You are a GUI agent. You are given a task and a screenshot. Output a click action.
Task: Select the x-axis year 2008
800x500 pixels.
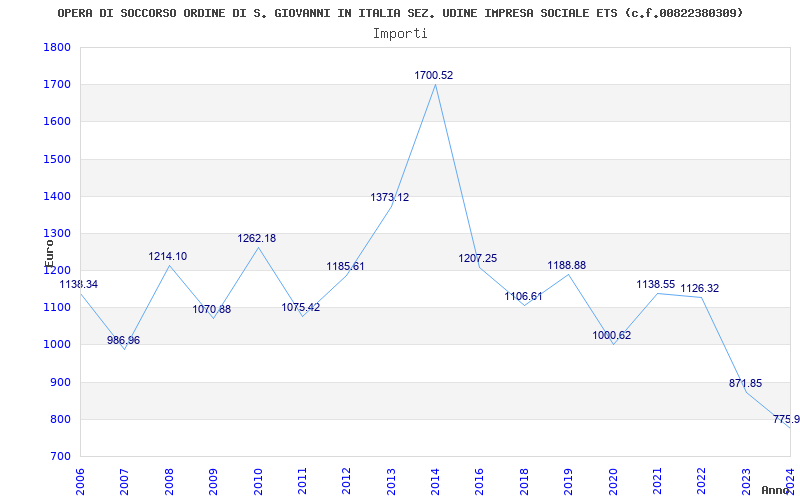point(169,481)
